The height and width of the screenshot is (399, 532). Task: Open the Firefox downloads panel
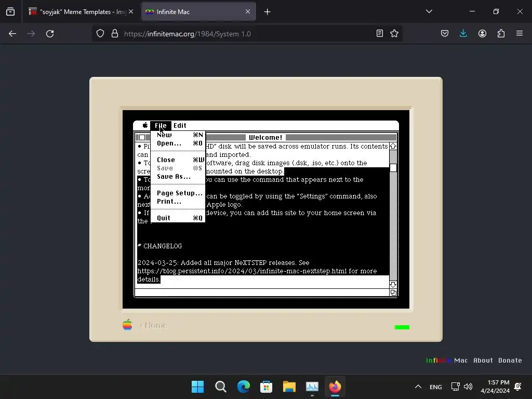[463, 34]
